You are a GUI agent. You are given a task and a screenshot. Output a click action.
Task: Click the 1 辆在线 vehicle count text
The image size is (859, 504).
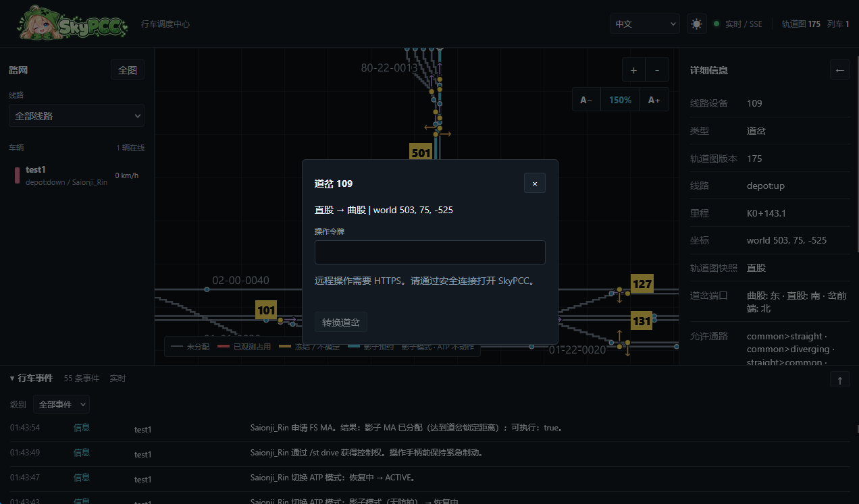(x=130, y=147)
